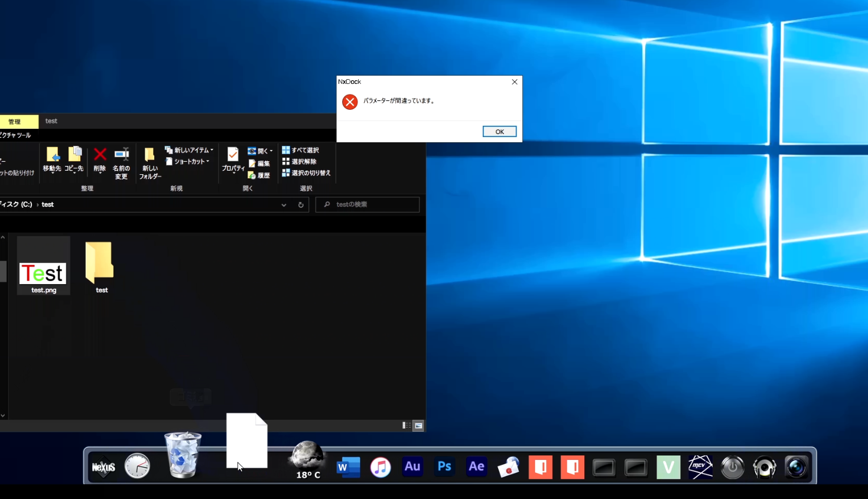The width and height of the screenshot is (868, 499).
Task: Expand the address bar history dropdown
Action: coord(284,205)
